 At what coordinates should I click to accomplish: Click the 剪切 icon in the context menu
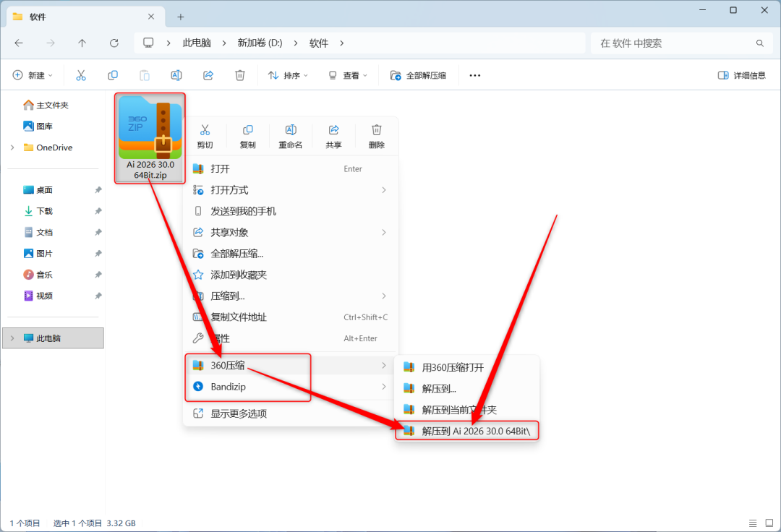pos(205,130)
